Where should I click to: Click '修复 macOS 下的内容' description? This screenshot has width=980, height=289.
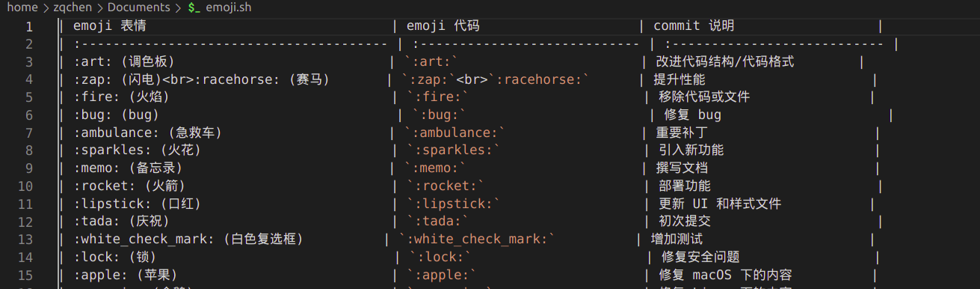pyautogui.click(x=726, y=275)
